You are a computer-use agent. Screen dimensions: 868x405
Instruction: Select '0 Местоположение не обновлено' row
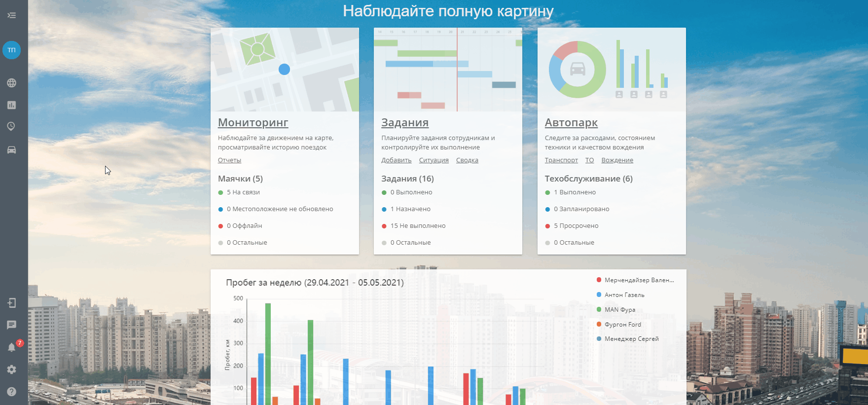click(276, 209)
